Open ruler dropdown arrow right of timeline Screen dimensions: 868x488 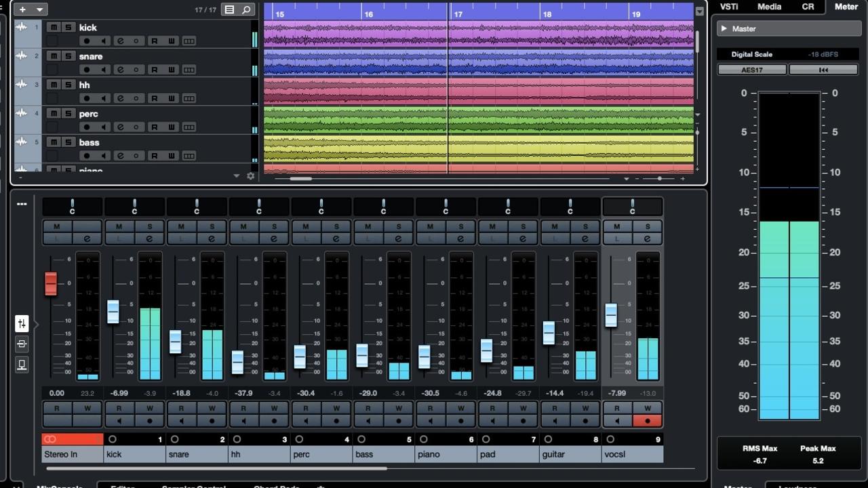pos(700,11)
